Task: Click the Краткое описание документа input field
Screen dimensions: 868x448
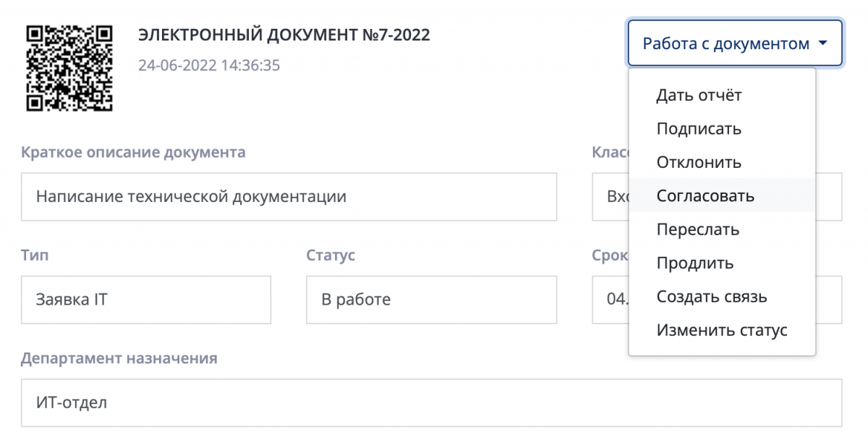Action: 289,196
